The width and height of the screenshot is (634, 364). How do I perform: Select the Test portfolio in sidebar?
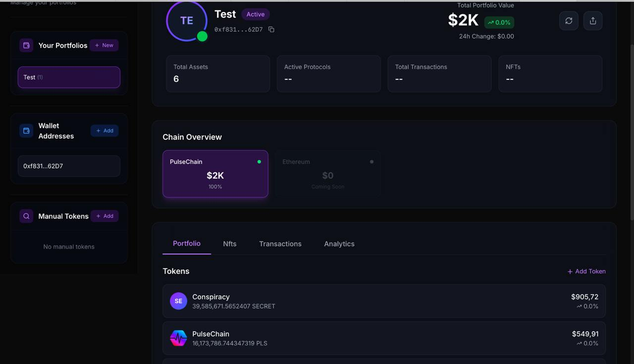(x=69, y=77)
